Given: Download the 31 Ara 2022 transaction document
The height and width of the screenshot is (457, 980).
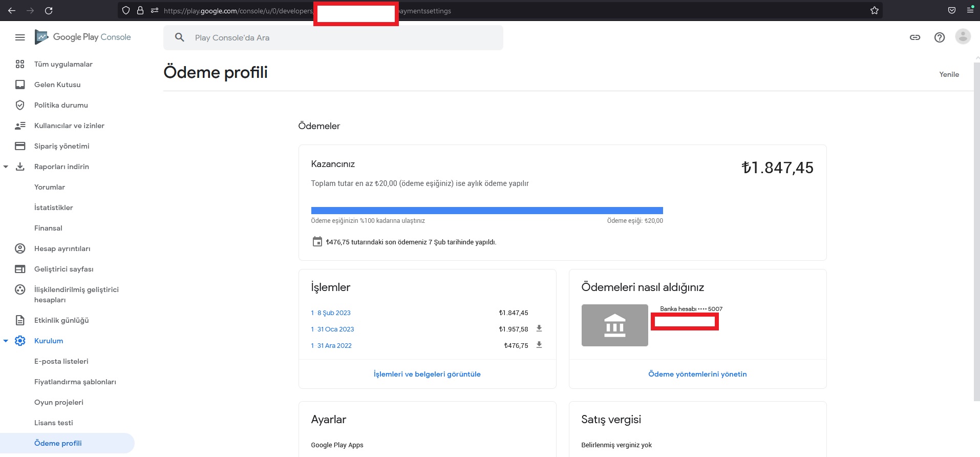Looking at the screenshot, I should tap(539, 345).
